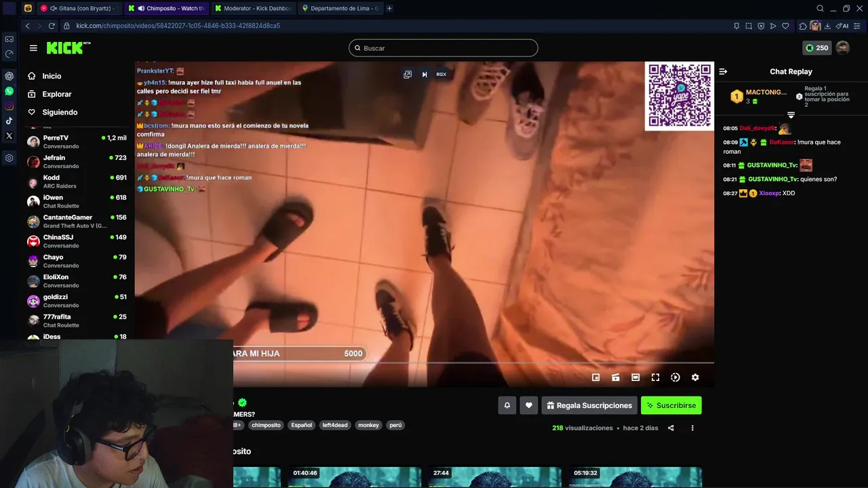Click the Buscar search field
The image size is (868, 488).
(x=443, y=48)
